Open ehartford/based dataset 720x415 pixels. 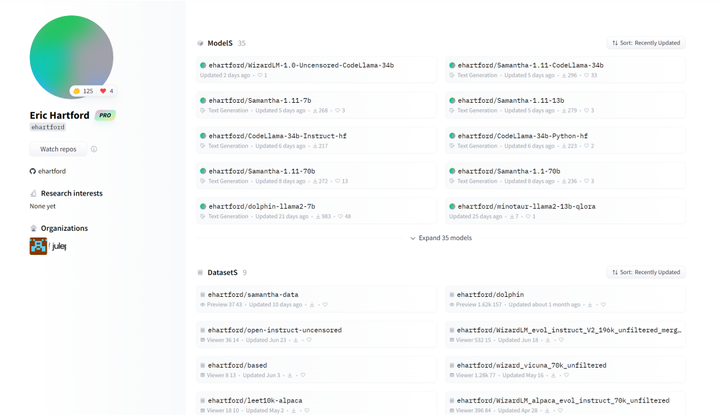pos(316,370)
